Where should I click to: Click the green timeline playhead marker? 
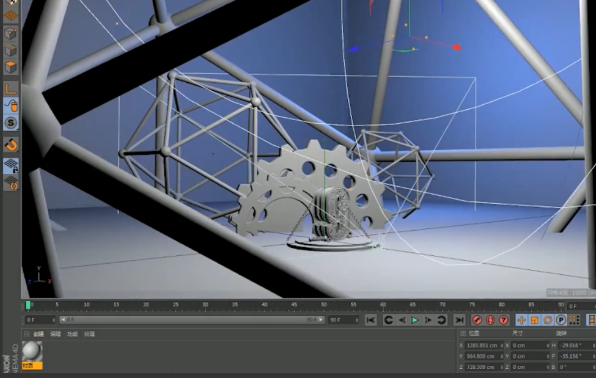coord(28,305)
